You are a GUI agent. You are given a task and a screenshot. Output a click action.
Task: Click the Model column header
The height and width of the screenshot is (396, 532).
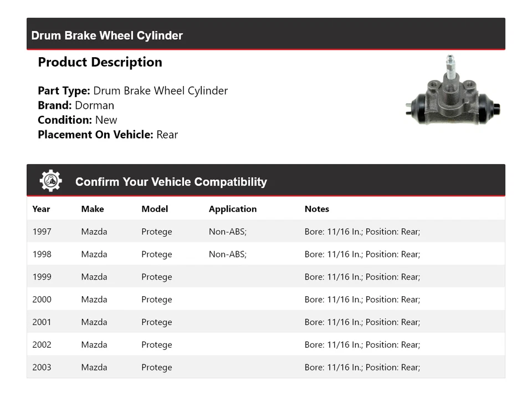click(155, 209)
